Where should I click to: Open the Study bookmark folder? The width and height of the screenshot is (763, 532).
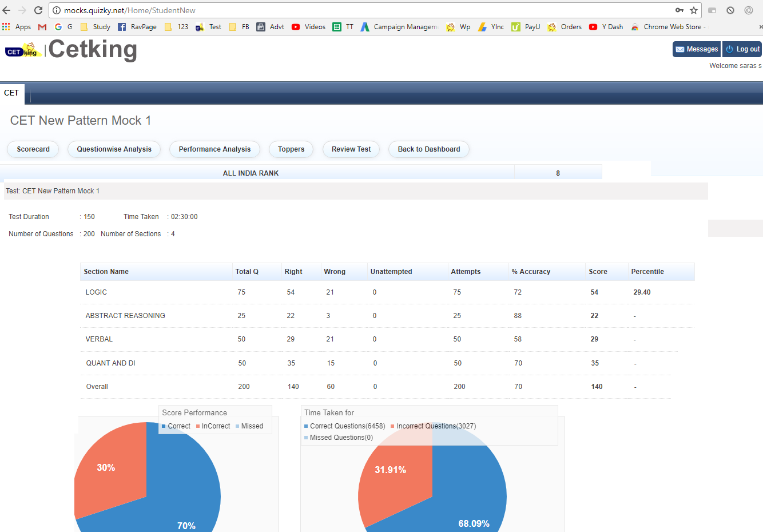pyautogui.click(x=96, y=27)
